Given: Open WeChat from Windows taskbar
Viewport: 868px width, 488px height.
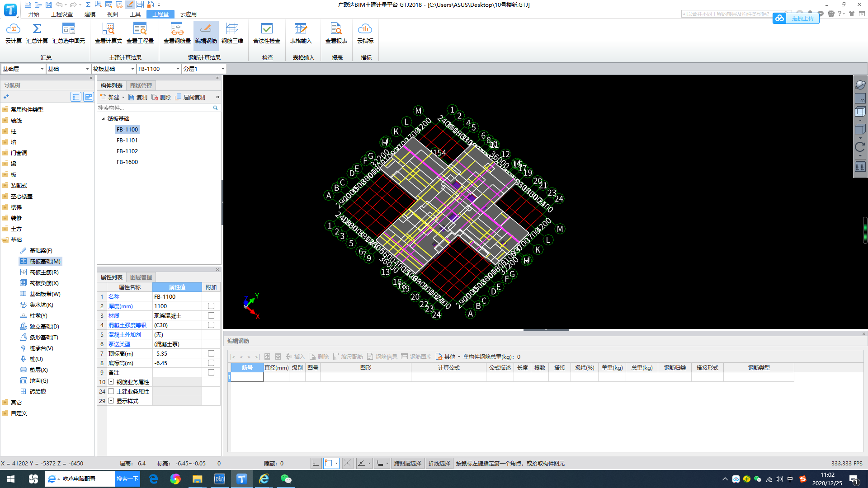Looking at the screenshot, I should click(x=286, y=479).
